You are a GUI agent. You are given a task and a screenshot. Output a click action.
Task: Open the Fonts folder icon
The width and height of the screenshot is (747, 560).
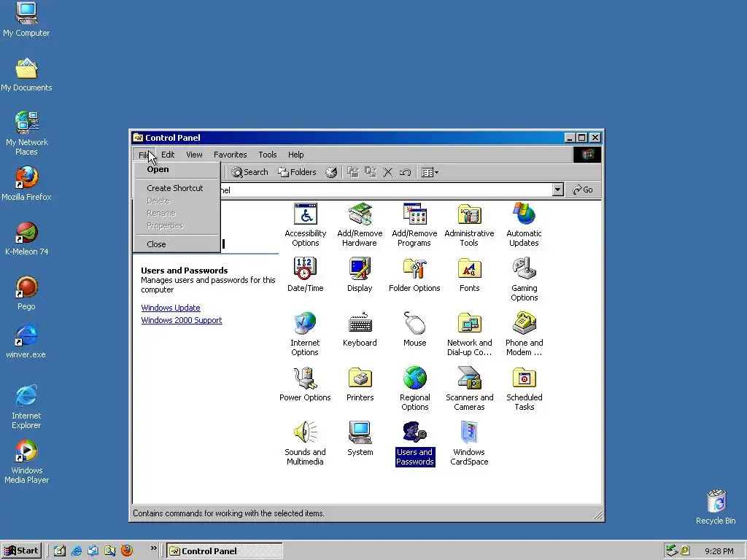pos(469,275)
